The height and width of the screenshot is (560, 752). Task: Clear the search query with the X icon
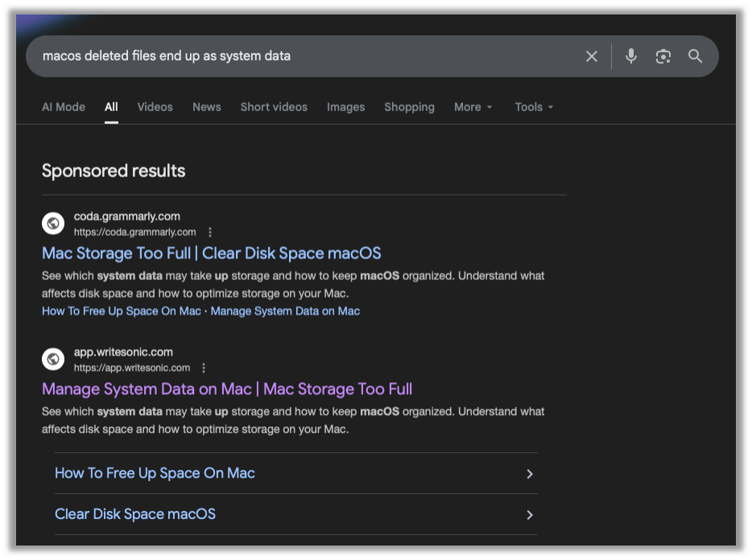[x=592, y=56]
